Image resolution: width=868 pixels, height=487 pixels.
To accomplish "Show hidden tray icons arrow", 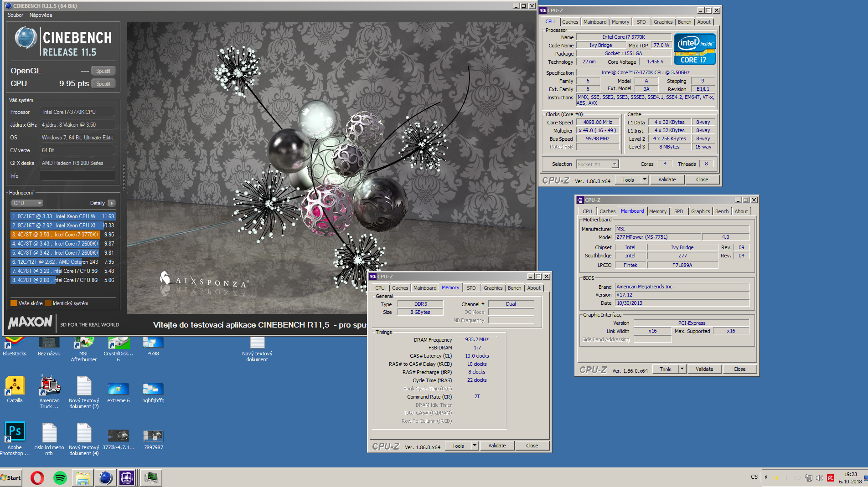I will pyautogui.click(x=766, y=477).
